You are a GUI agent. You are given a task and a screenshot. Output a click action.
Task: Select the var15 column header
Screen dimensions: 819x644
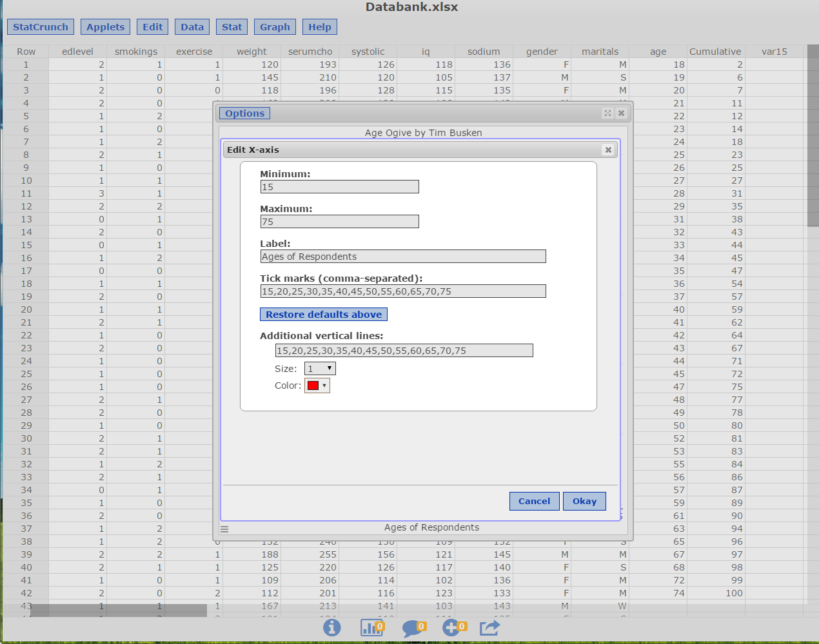pyautogui.click(x=775, y=52)
